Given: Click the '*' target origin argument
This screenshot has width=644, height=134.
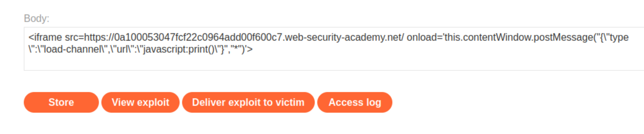Looking at the screenshot, I should click(x=236, y=48).
